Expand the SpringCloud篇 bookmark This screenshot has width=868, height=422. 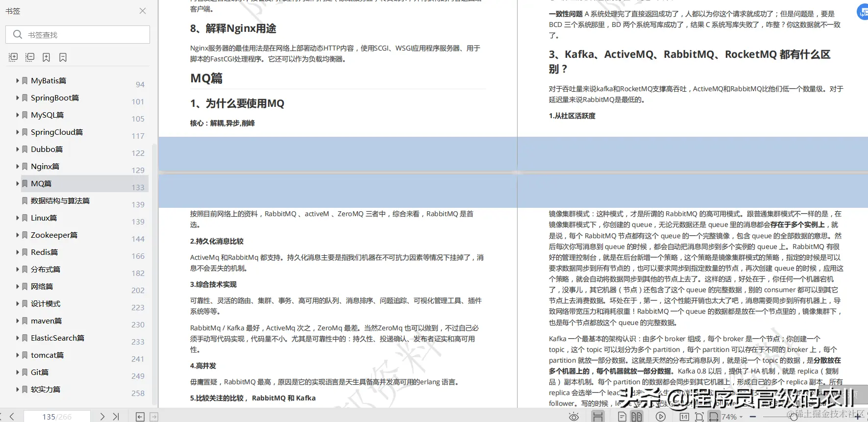tap(18, 132)
